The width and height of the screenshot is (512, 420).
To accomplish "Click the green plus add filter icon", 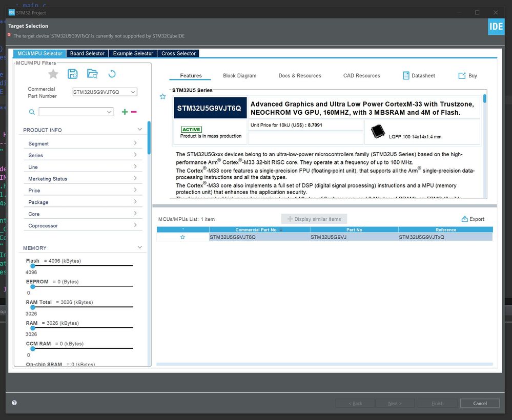I will (125, 112).
